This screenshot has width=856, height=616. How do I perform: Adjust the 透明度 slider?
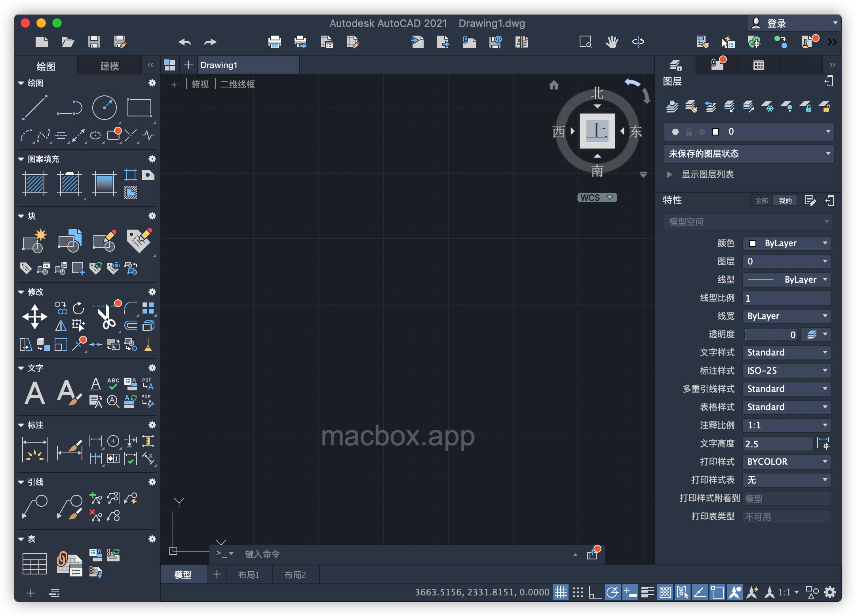(770, 335)
